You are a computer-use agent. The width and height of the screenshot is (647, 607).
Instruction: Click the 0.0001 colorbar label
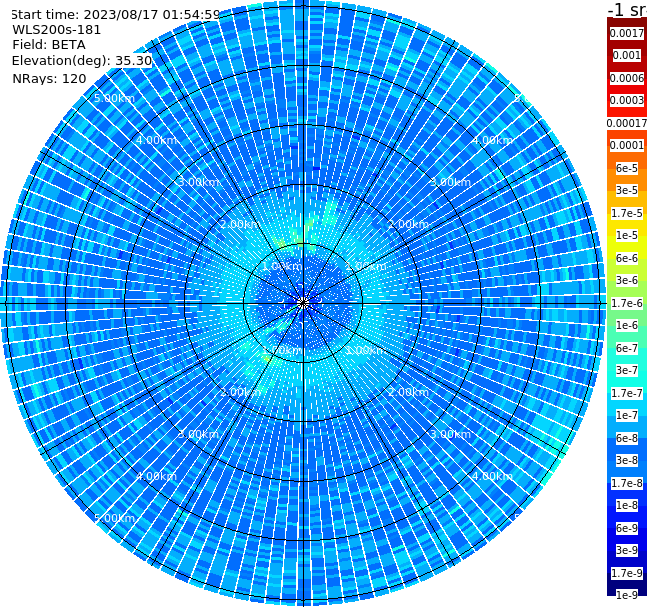click(627, 145)
